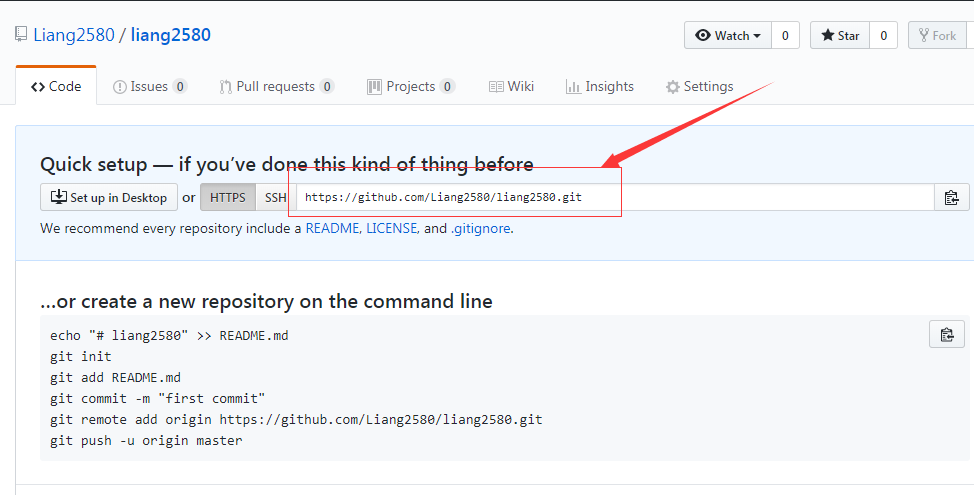Open the liang2580 repository name link

(171, 35)
